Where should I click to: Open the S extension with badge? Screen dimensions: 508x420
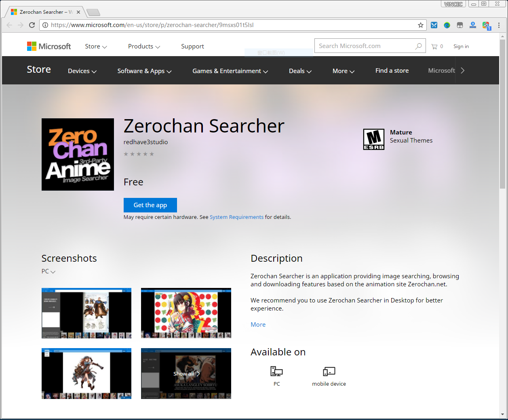(486, 25)
